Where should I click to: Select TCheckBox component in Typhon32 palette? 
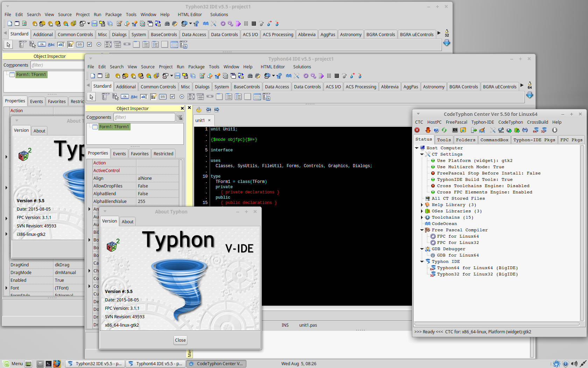[x=89, y=45]
